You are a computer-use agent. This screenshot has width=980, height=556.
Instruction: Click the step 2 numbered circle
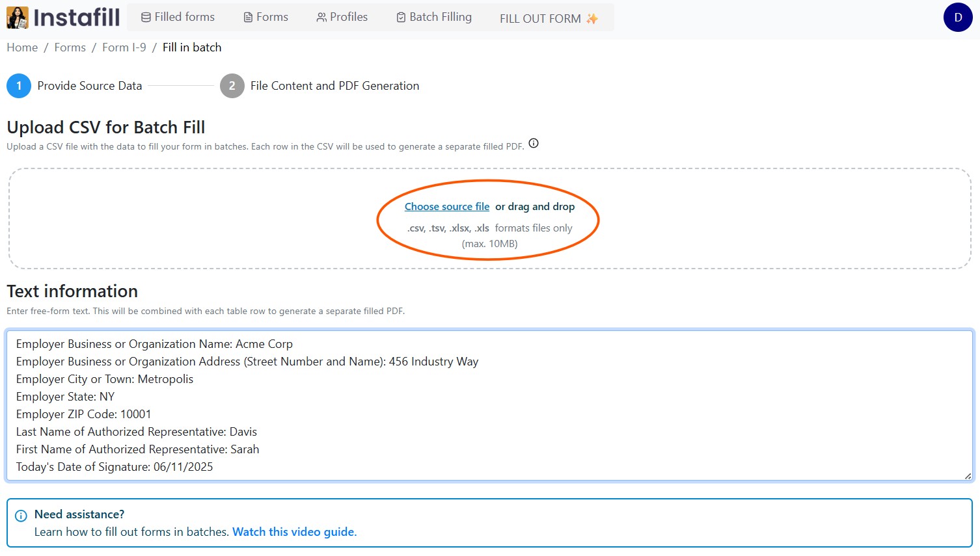(232, 86)
